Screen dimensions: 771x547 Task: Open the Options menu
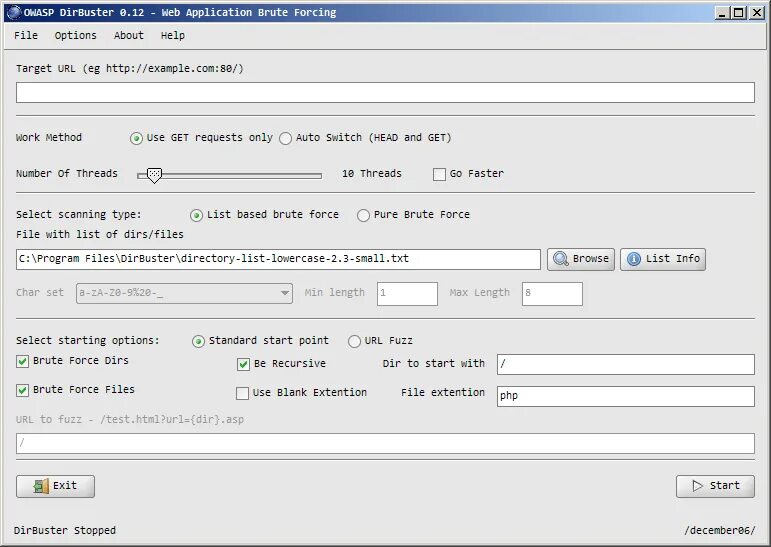[x=75, y=35]
